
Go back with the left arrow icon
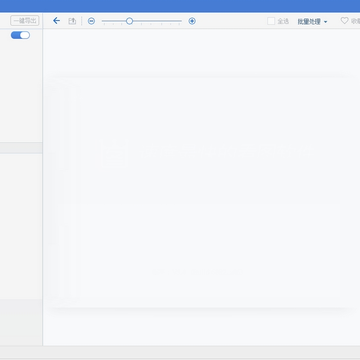(x=56, y=21)
